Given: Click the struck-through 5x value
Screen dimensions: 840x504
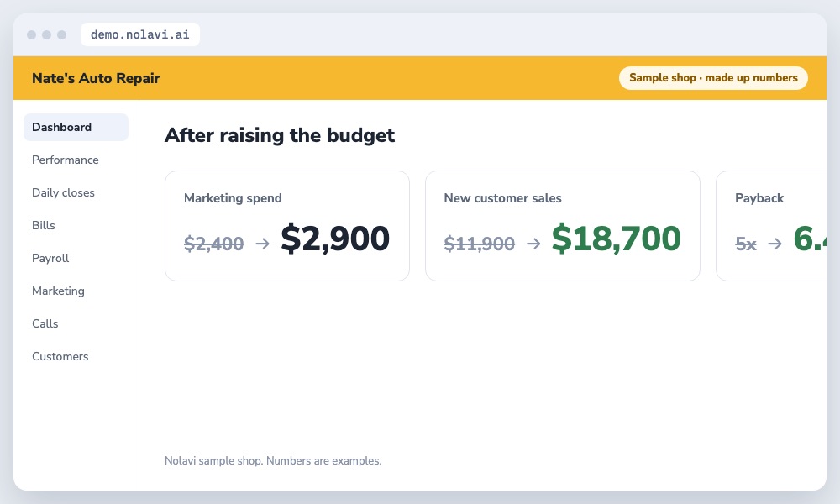Looking at the screenshot, I should [746, 244].
